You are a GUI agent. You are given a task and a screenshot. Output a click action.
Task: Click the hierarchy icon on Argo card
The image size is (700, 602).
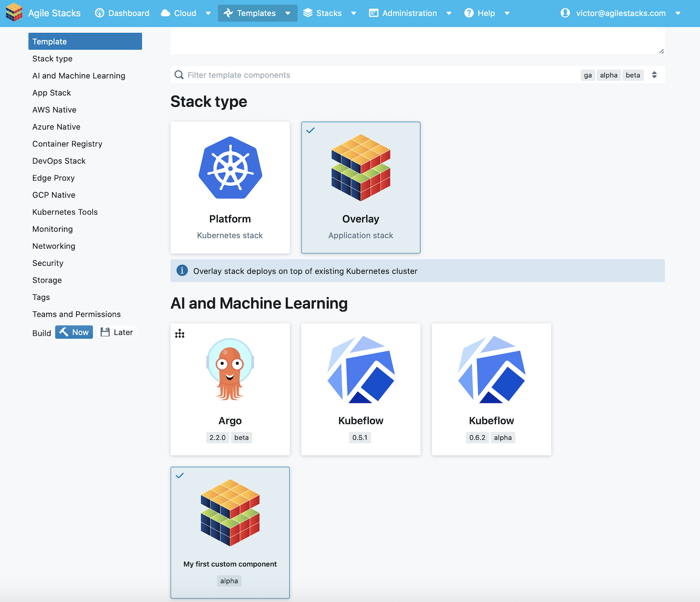180,333
